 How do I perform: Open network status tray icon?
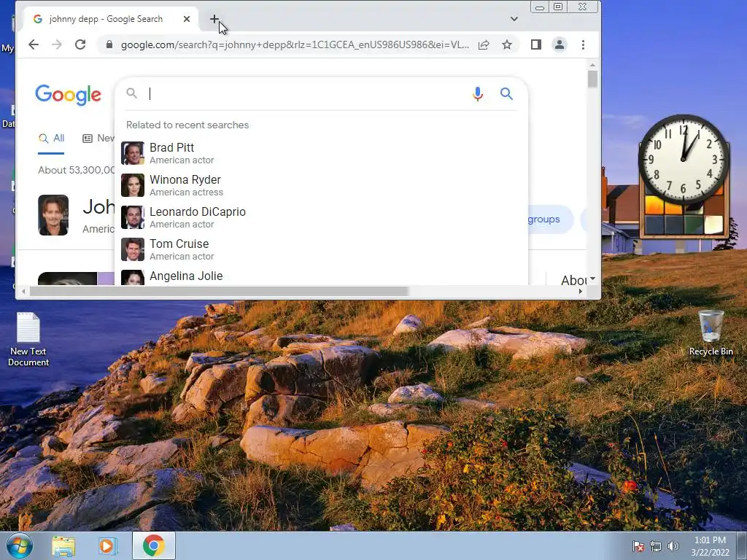click(x=656, y=546)
